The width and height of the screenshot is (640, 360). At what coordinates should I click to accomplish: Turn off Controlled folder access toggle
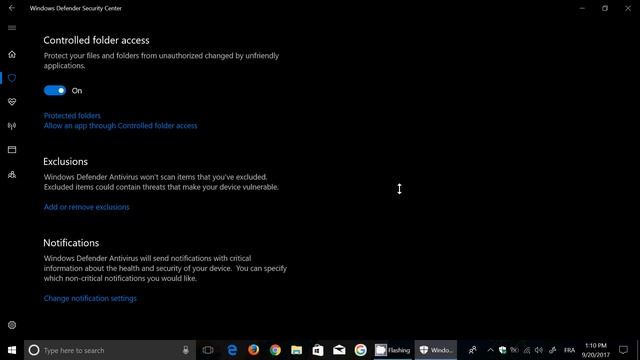[55, 91]
